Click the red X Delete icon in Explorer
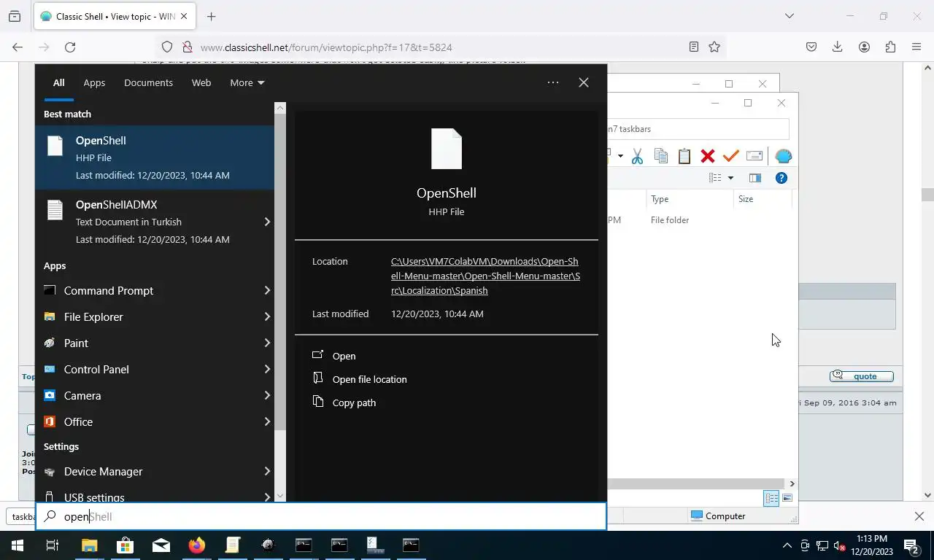 (707, 156)
